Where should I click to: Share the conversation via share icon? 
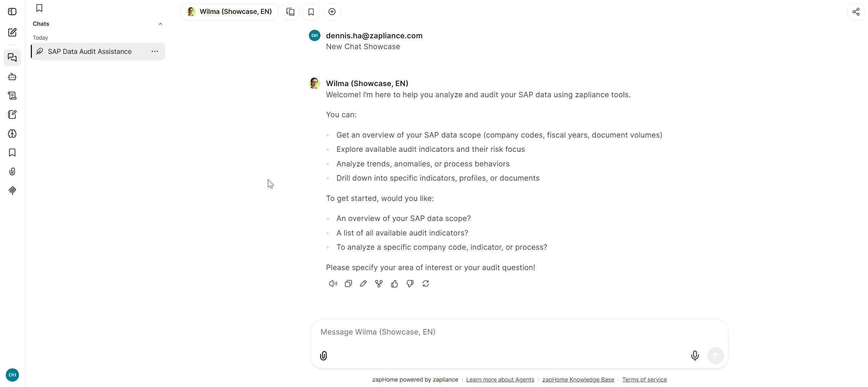(856, 12)
